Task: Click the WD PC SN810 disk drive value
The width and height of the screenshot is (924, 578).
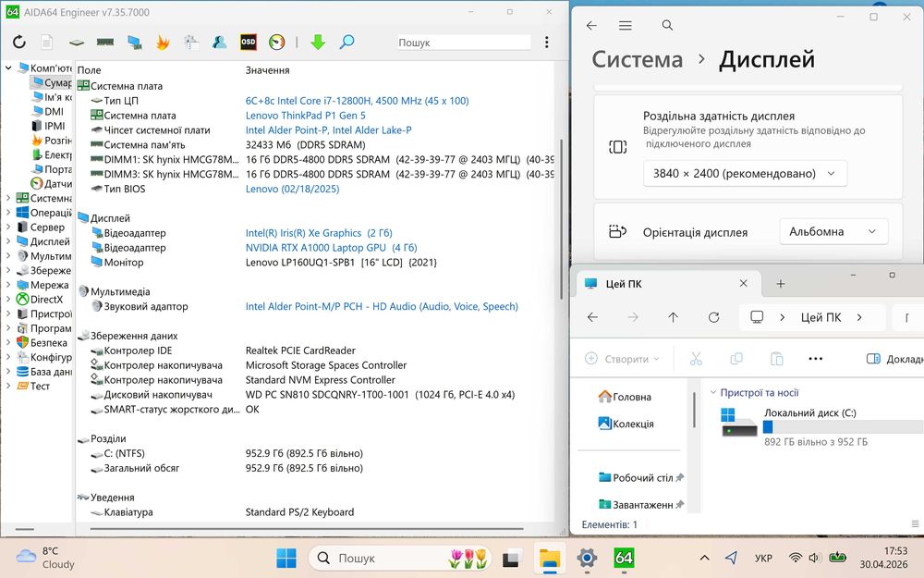Action: 380,395
